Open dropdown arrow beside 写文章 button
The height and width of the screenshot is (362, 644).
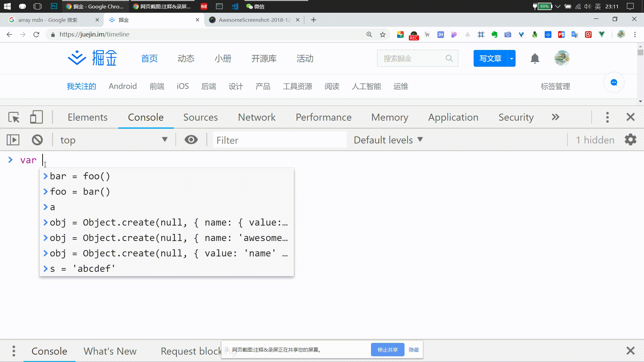coord(512,59)
